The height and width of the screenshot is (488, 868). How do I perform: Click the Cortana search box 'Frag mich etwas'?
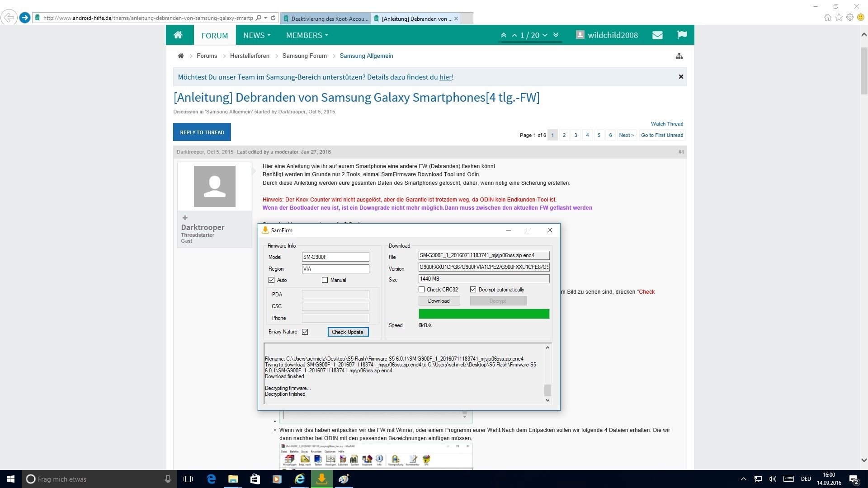point(99,479)
